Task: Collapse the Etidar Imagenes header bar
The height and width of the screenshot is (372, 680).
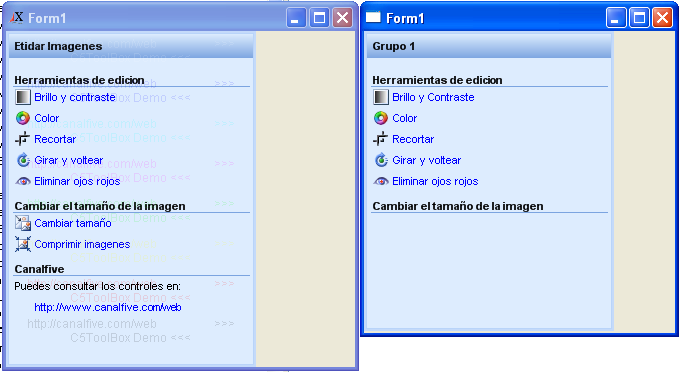Action: point(131,46)
